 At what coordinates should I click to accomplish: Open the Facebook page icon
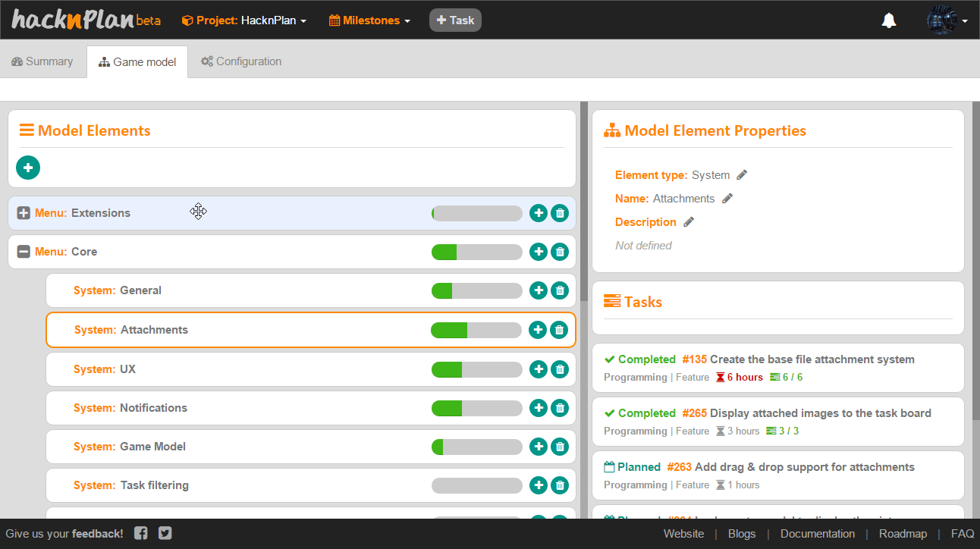[141, 533]
